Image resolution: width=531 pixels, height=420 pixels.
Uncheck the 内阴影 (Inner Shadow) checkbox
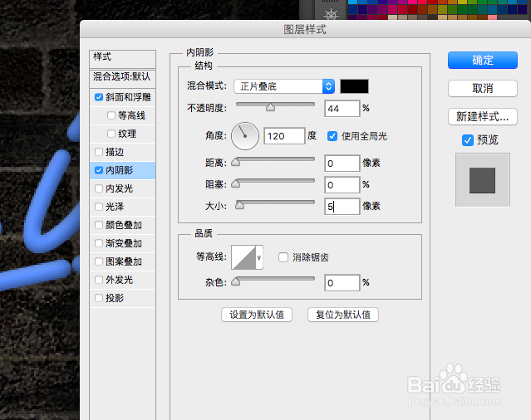(x=99, y=170)
